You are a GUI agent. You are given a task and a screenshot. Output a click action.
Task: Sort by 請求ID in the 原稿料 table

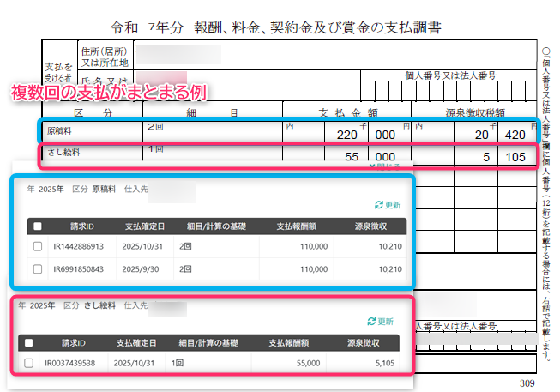point(85,226)
